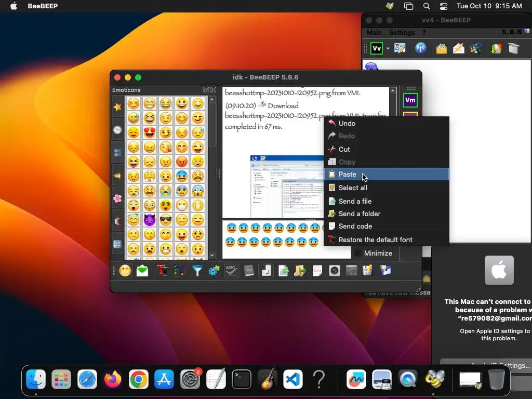Float the Emoticons panel

click(x=206, y=89)
